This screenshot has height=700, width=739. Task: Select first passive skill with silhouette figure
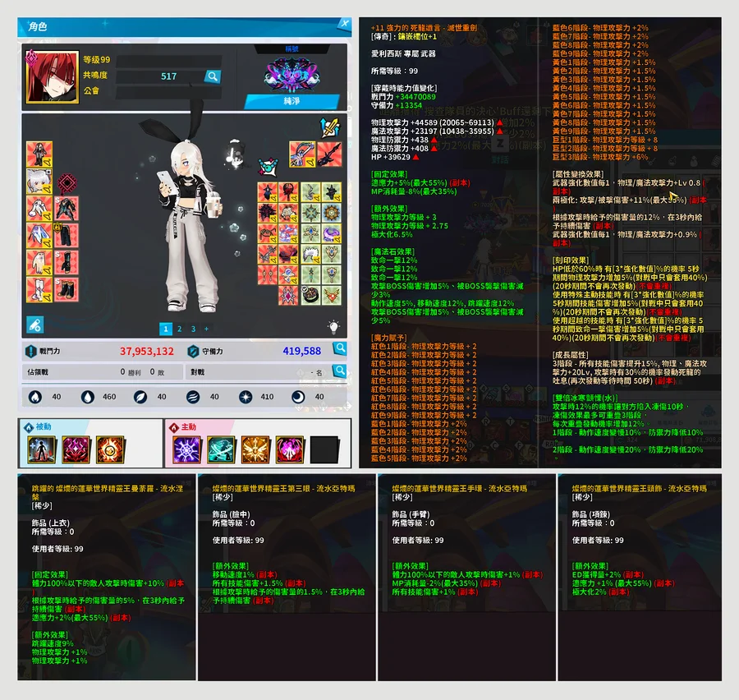(43, 449)
